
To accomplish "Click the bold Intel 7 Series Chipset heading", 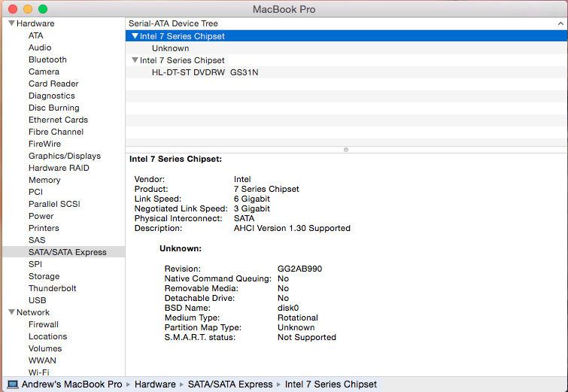I will 175,159.
